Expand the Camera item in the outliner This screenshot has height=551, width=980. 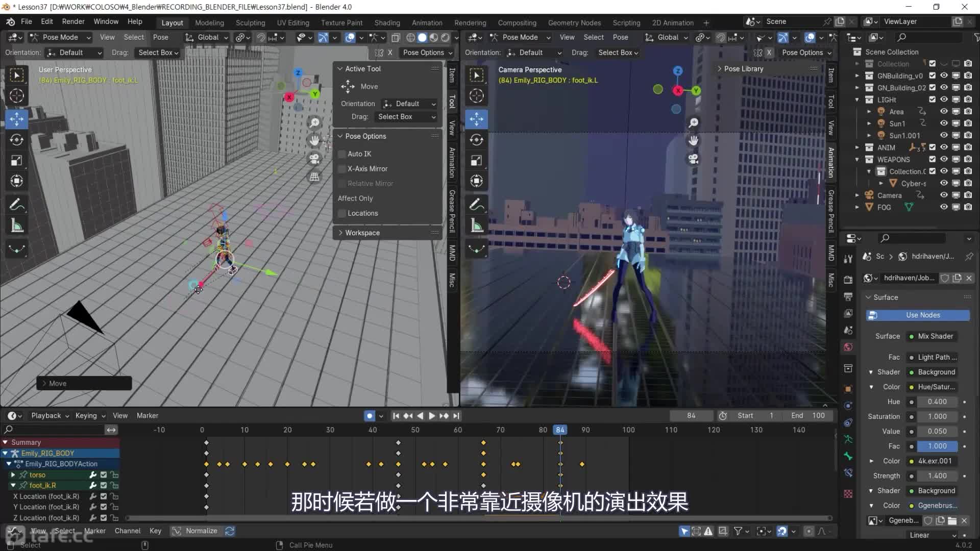click(857, 195)
